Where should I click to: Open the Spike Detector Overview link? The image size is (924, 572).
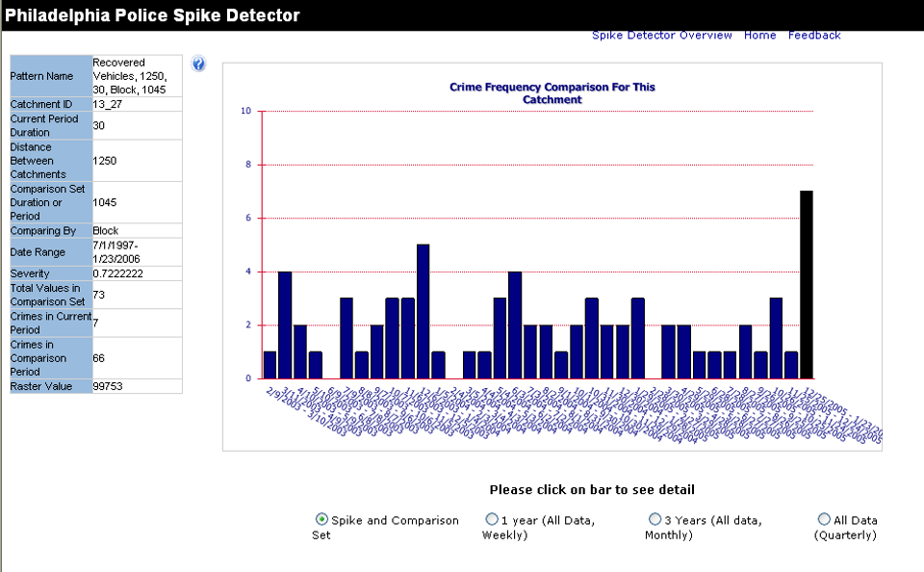pos(661,35)
